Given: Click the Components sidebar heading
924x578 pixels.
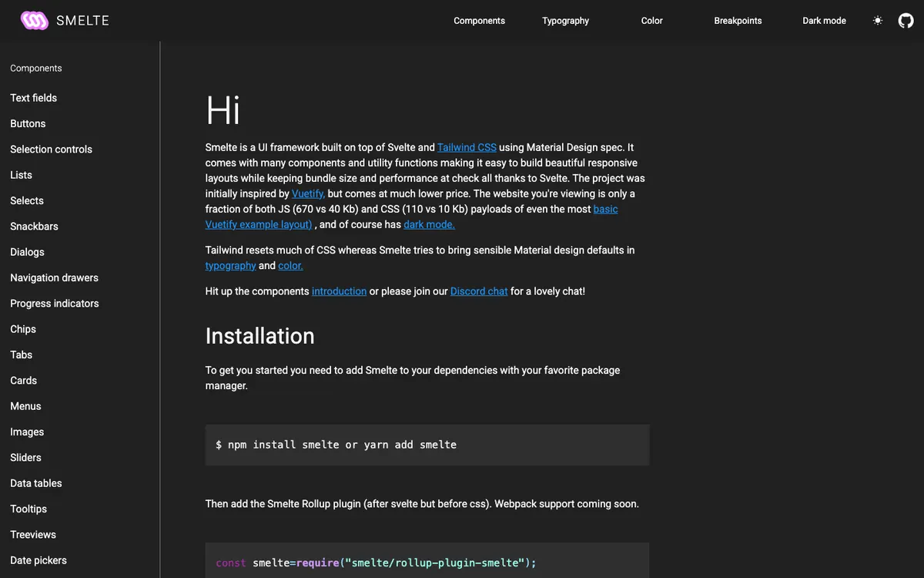Looking at the screenshot, I should pyautogui.click(x=36, y=69).
